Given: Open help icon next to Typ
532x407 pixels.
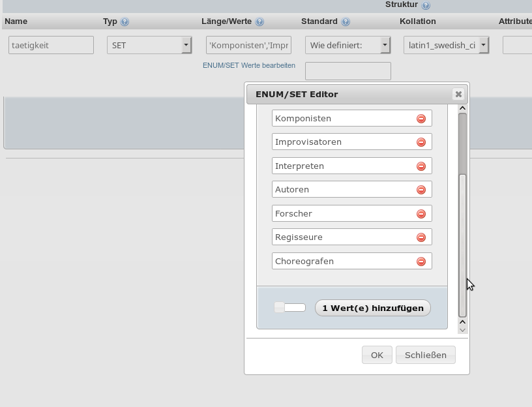Looking at the screenshot, I should pos(125,22).
